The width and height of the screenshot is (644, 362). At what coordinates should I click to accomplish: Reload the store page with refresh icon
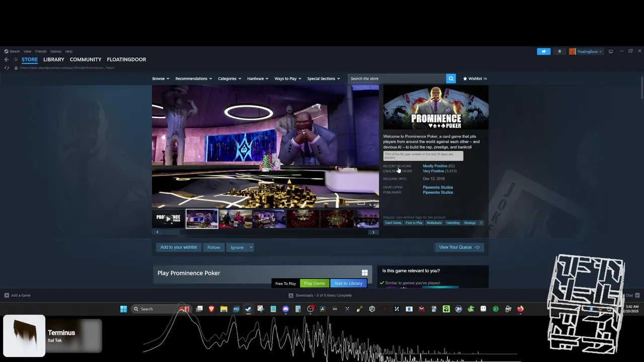(x=7, y=68)
